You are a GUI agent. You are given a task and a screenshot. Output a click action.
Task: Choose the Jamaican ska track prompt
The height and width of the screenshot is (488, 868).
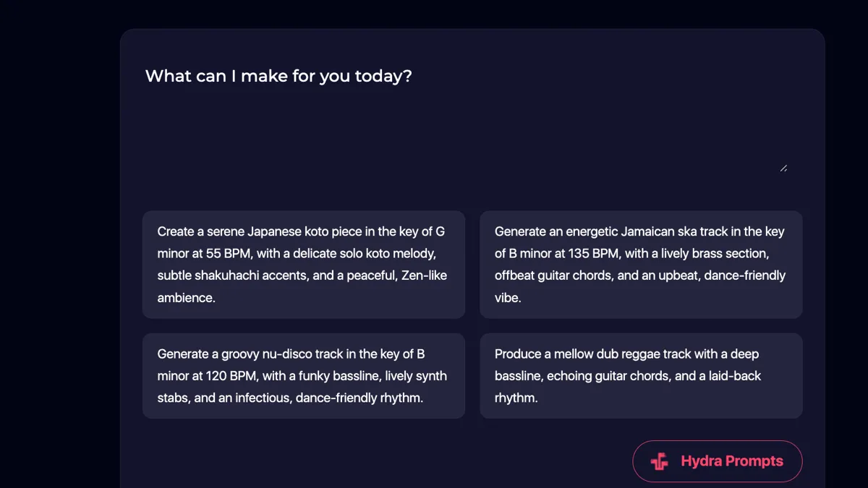click(641, 265)
